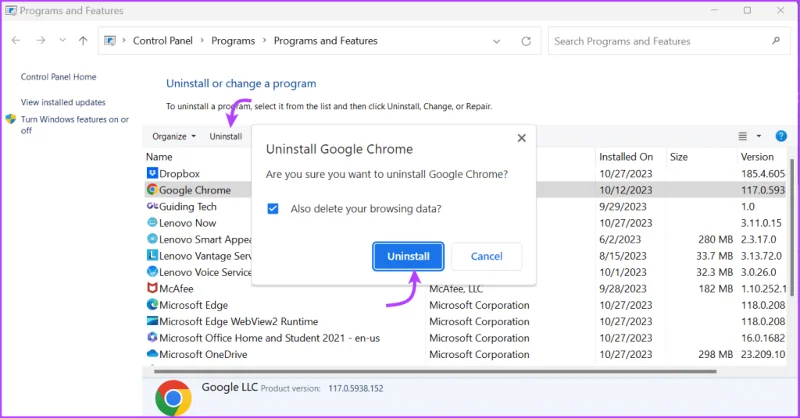This screenshot has height=418, width=800.
Task: Click the Lenovo Vantage Service icon
Action: (152, 255)
